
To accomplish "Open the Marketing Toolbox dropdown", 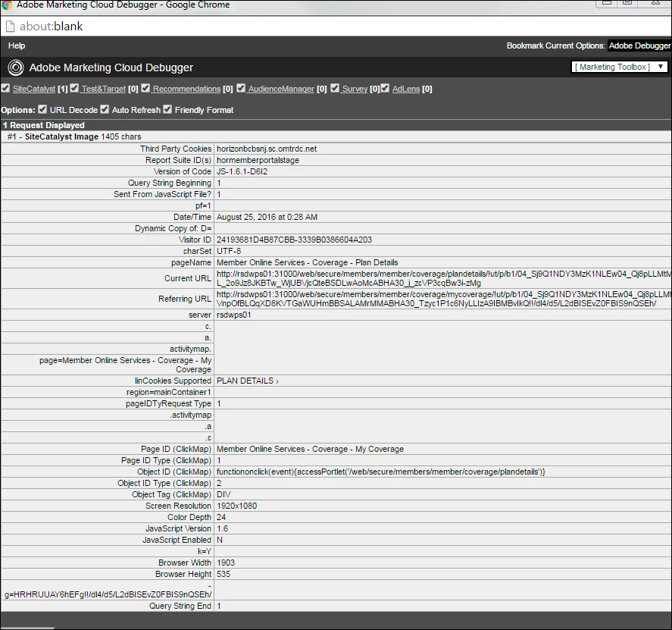I will click(x=619, y=67).
